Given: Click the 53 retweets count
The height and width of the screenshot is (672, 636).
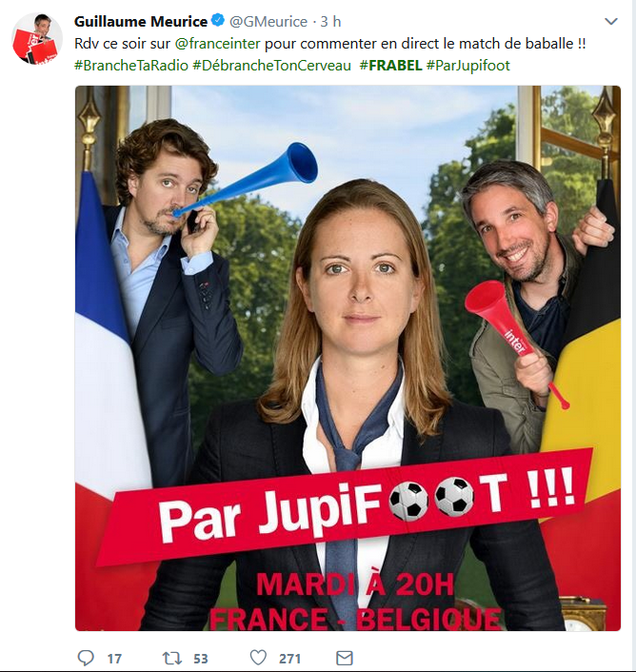Looking at the screenshot, I should click(201, 659).
